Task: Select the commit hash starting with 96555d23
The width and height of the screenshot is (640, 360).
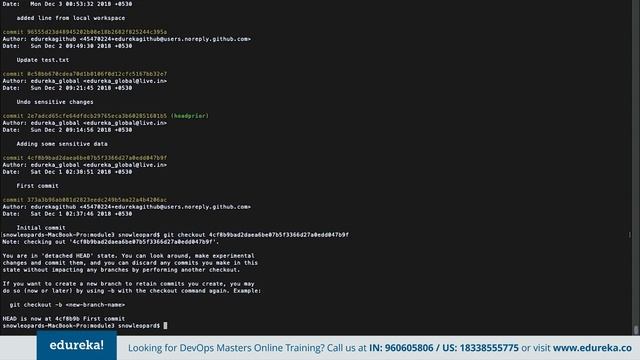Action: pos(97,32)
